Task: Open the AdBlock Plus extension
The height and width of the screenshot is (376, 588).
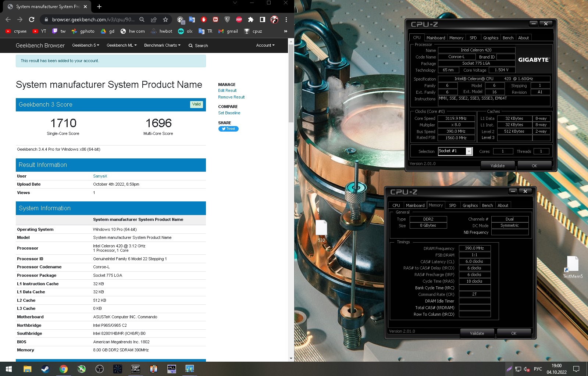Action: [239, 19]
